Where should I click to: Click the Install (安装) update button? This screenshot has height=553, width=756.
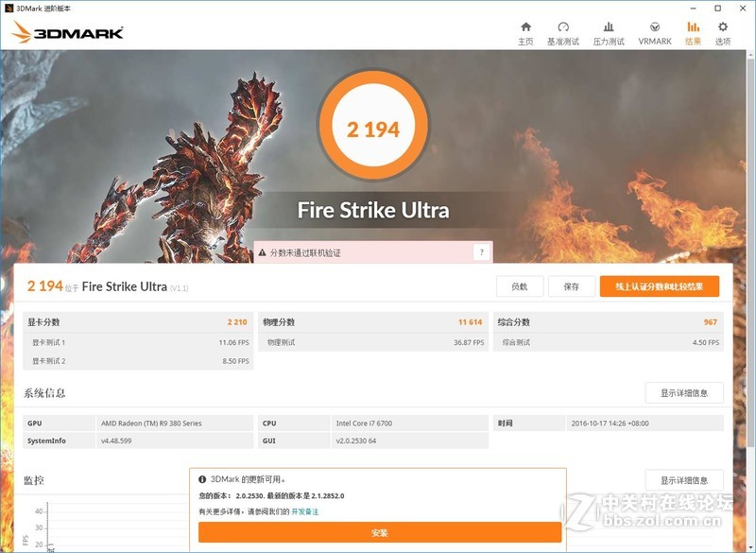click(x=380, y=533)
